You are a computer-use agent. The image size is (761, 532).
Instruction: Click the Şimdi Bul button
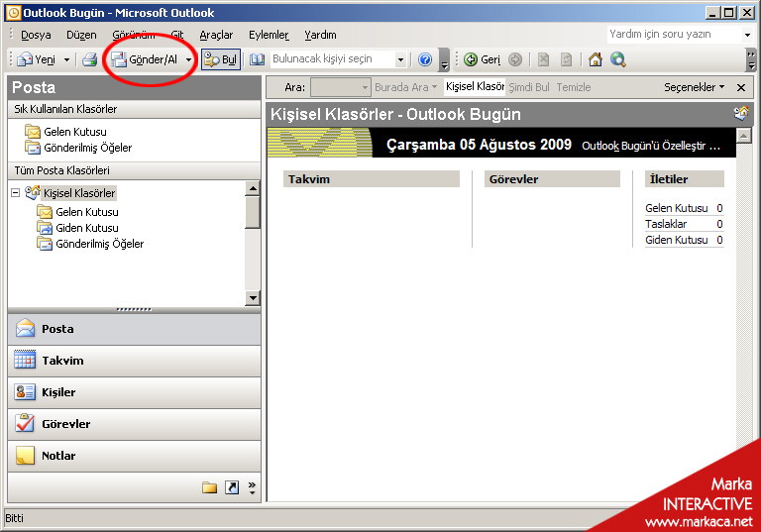pos(529,87)
